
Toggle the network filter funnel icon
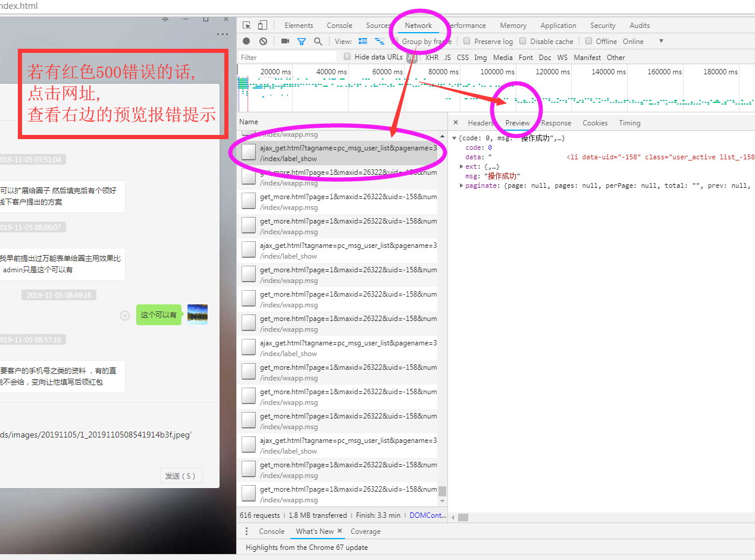point(302,42)
